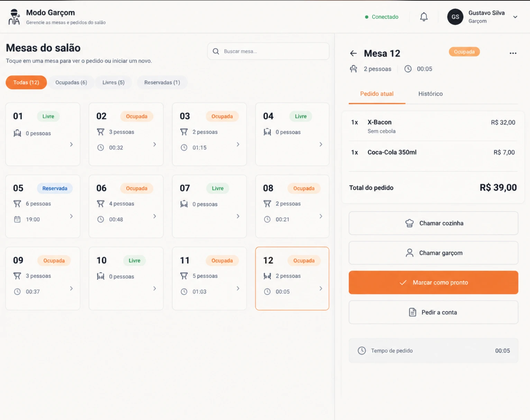Click the Pedir a conta button

433,312
